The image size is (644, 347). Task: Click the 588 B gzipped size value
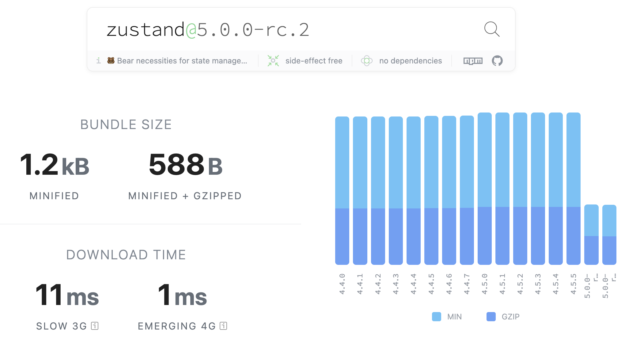tap(185, 165)
